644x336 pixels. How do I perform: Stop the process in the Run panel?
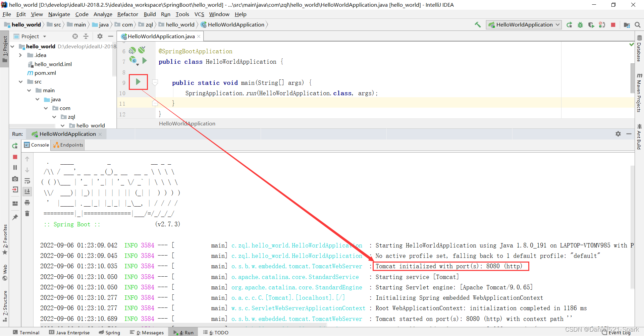tap(15, 157)
